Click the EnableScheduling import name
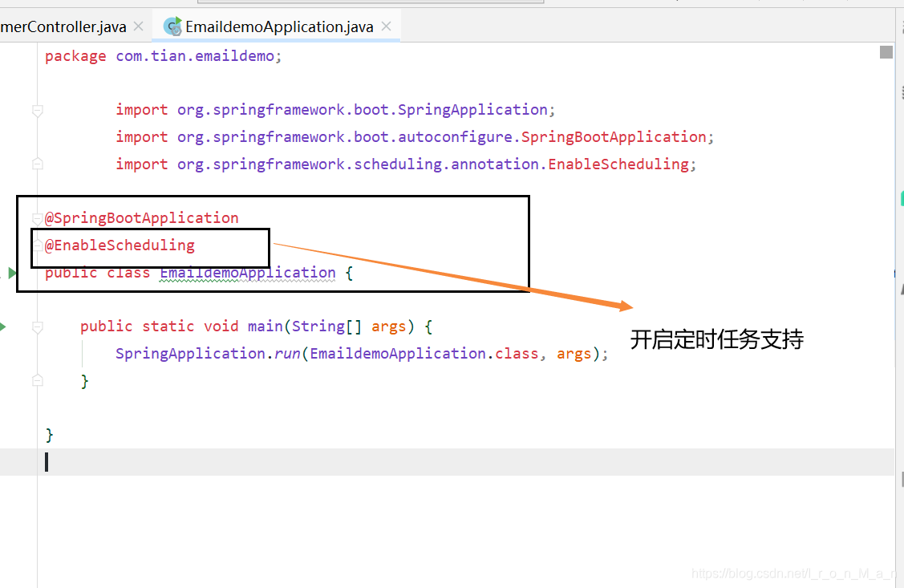 point(618,164)
